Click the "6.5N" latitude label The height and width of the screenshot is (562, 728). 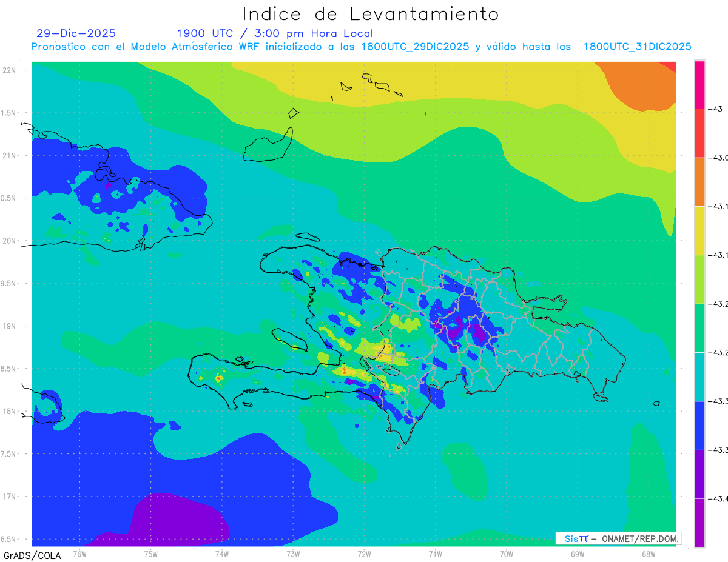coord(9,539)
